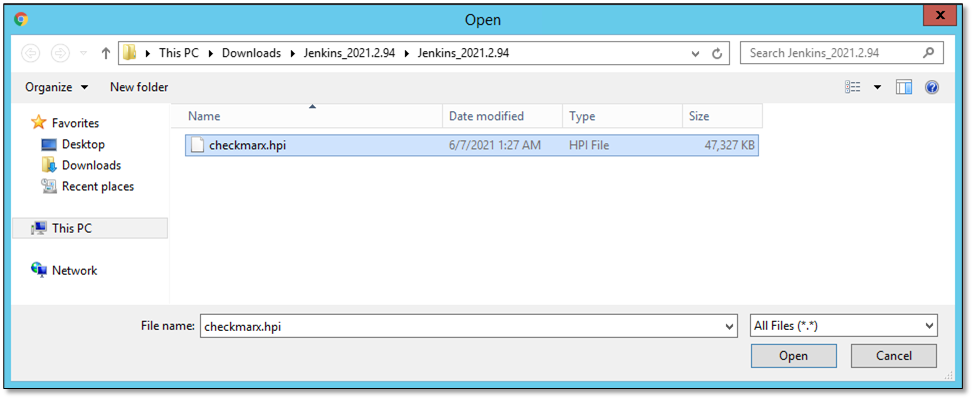Screen dimensions: 973x399
Task: Click the Open button
Action: 793,356
